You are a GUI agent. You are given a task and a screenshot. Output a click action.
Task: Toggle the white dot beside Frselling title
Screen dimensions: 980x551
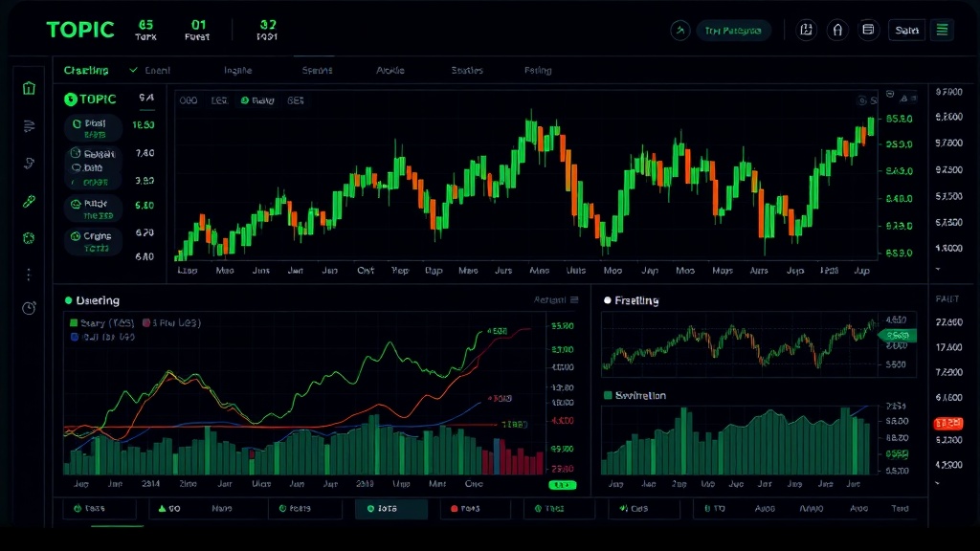[x=607, y=300]
